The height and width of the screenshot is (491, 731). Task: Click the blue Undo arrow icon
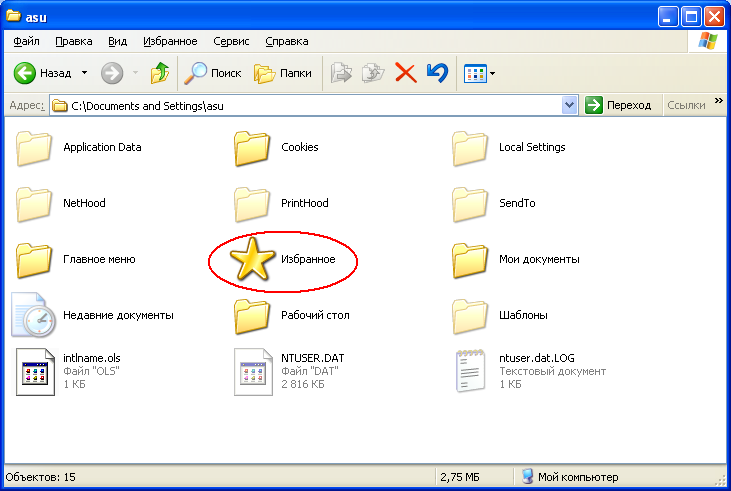(x=437, y=73)
